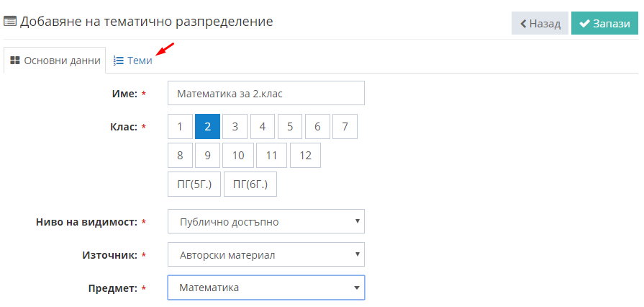Click the grid icon on Основни данни tab
The height and width of the screenshot is (307, 644).
tap(15, 61)
